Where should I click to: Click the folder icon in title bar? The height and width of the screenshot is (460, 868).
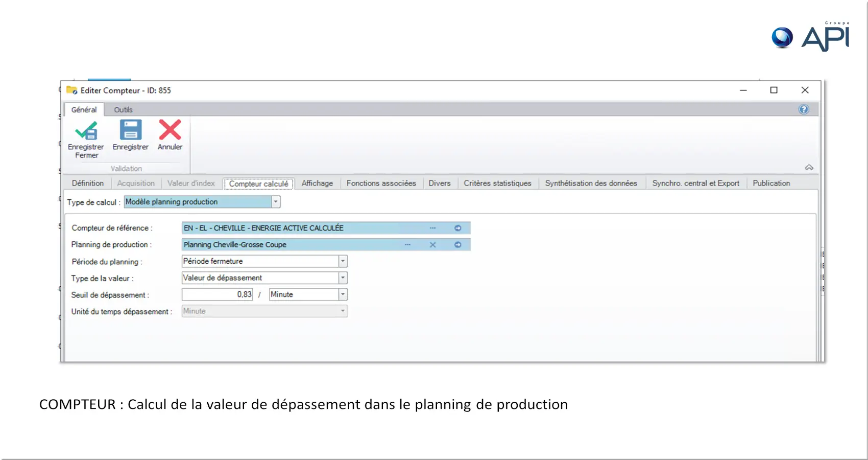tap(71, 90)
